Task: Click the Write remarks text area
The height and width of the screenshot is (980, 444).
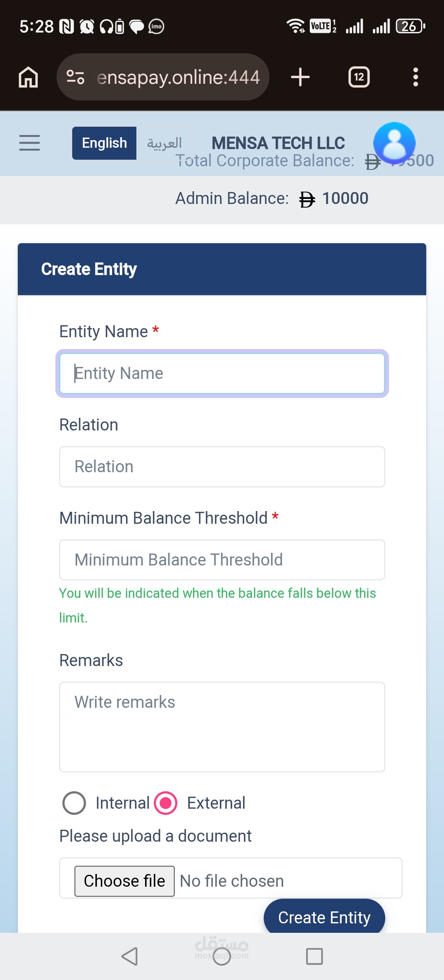Action: tap(222, 727)
